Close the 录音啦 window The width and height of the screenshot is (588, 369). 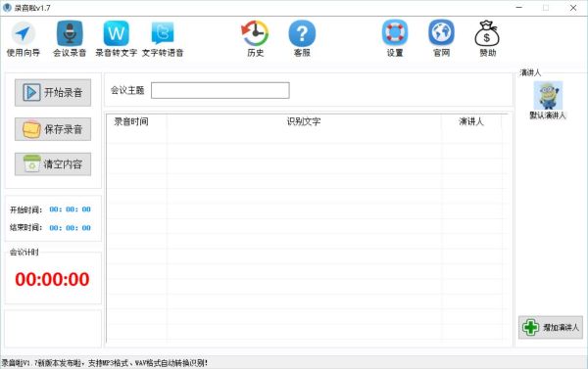coord(573,8)
